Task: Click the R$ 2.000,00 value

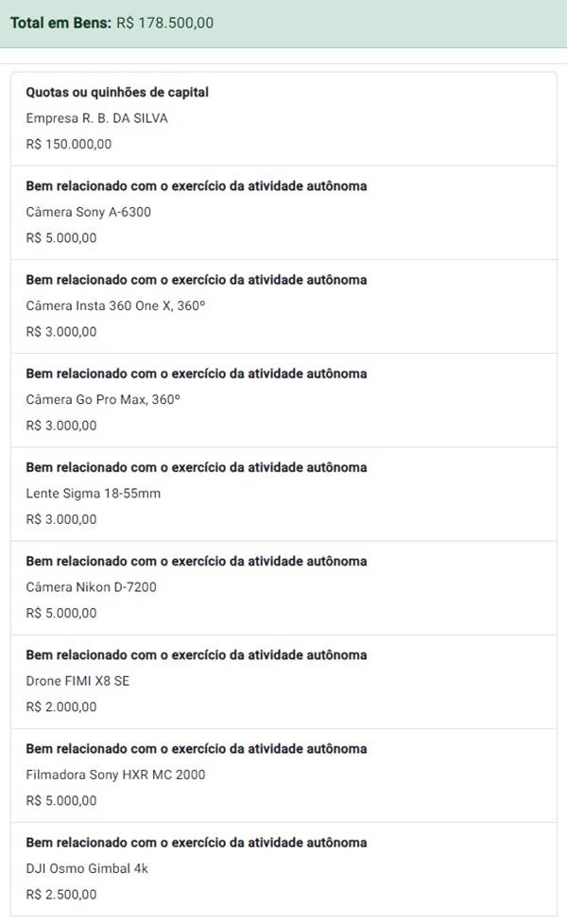Action: 61,706
